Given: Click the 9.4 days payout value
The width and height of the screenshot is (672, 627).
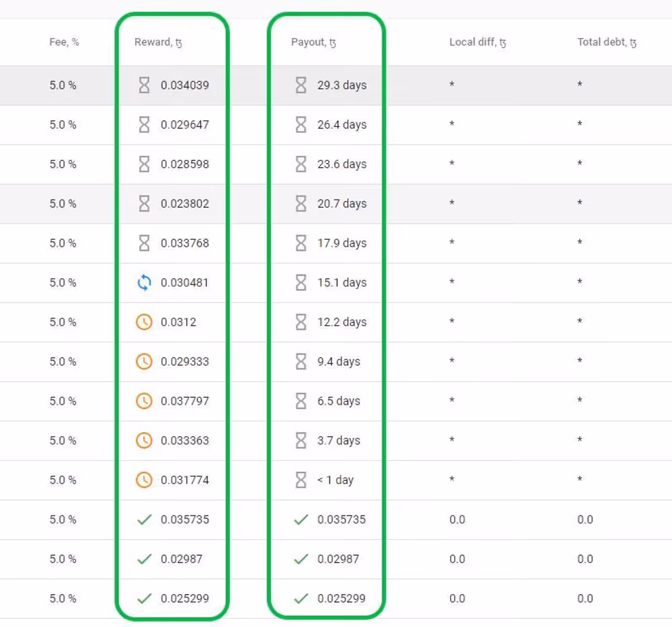Looking at the screenshot, I should [x=339, y=362].
